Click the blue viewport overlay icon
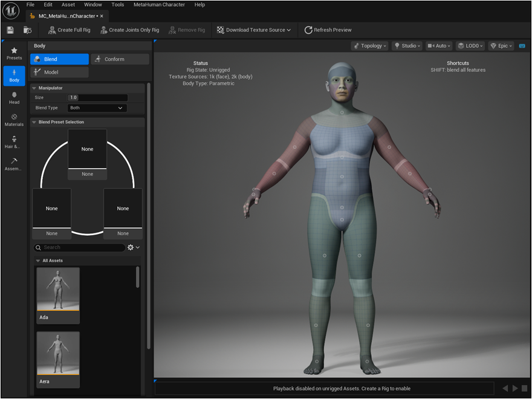 coord(522,46)
